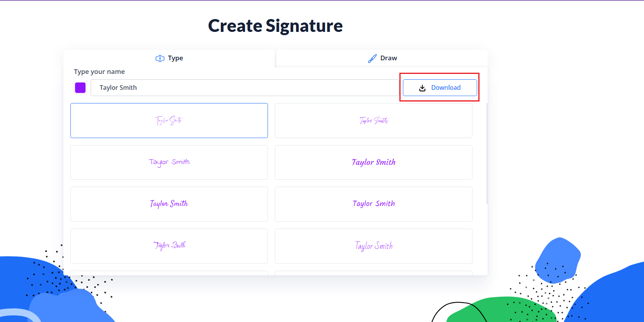
Task: Click the partially visible bottom-right signature card
Action: [x=373, y=273]
